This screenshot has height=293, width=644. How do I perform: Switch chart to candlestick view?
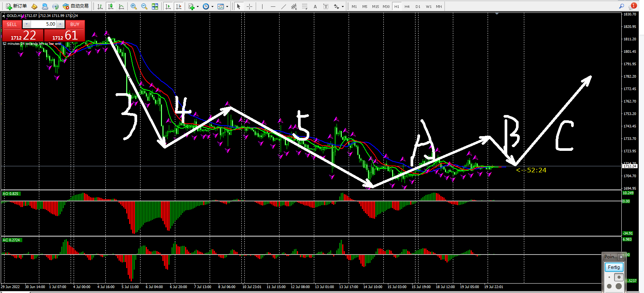coord(111,6)
